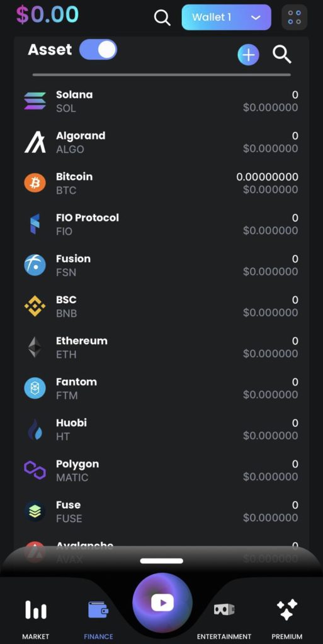323x644 pixels.
Task: Select the Bitcoin coin icon
Action: pos(35,183)
